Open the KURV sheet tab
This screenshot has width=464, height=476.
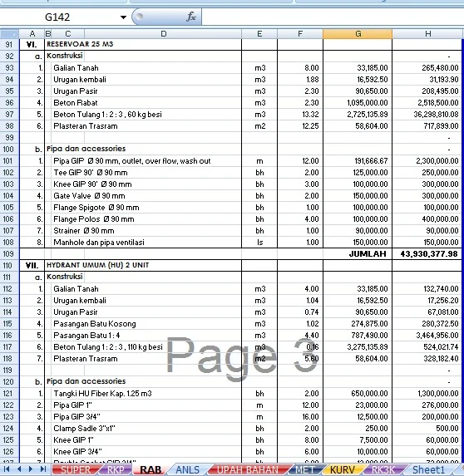coord(342,470)
